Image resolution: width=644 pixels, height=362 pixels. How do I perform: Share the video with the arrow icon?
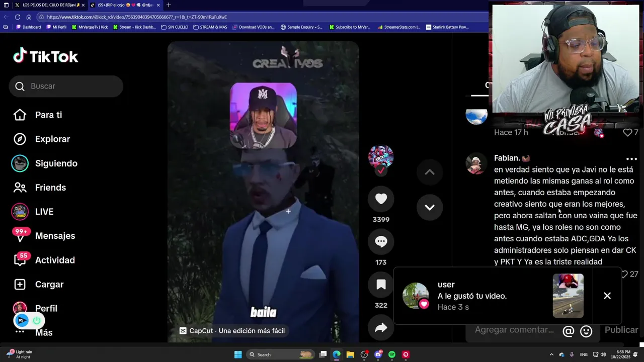click(x=381, y=328)
